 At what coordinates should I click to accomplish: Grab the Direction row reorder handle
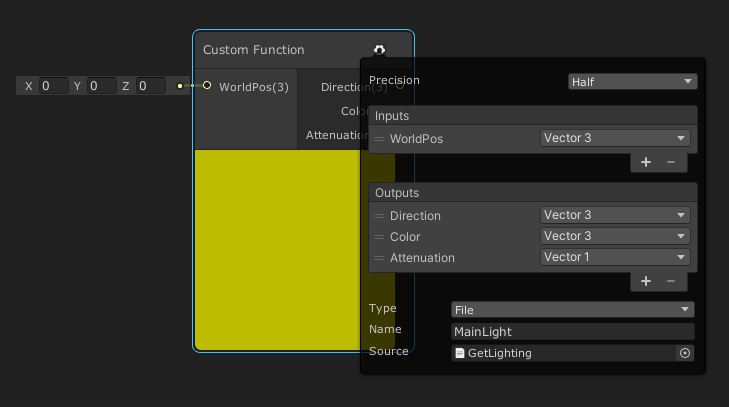coord(379,216)
